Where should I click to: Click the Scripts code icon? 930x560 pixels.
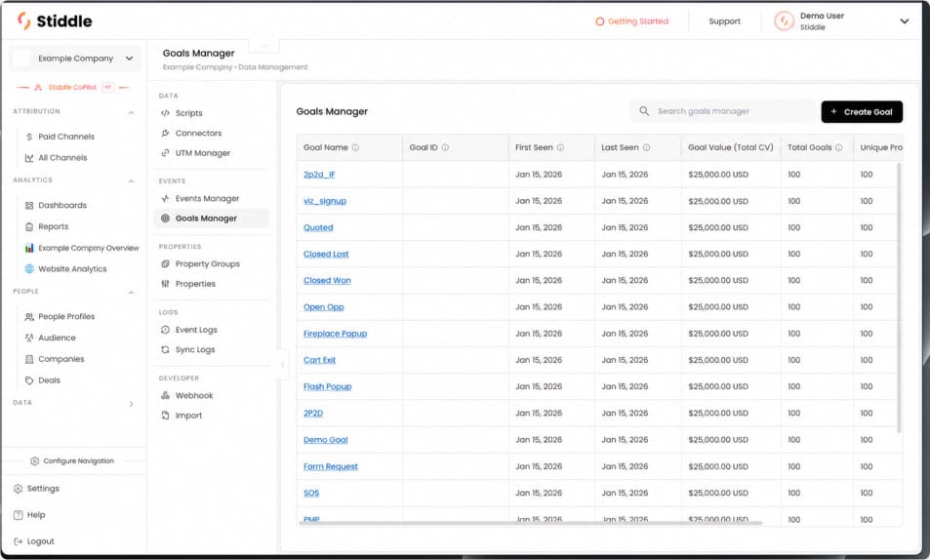click(x=166, y=113)
